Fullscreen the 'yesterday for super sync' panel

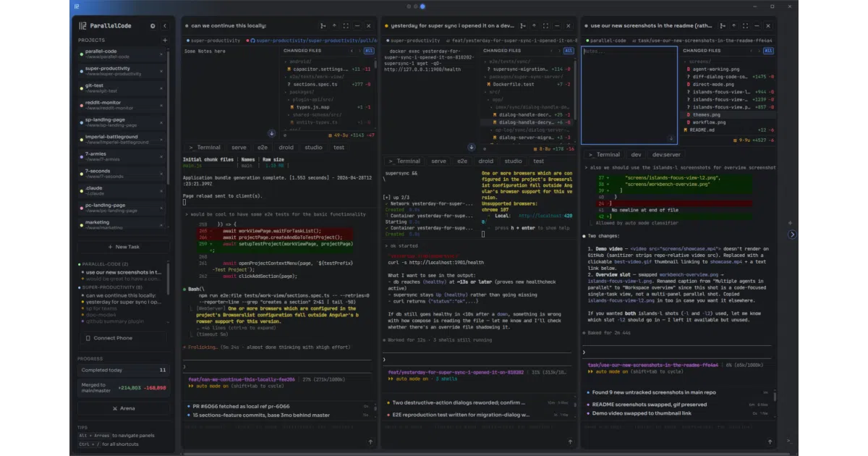(545, 26)
